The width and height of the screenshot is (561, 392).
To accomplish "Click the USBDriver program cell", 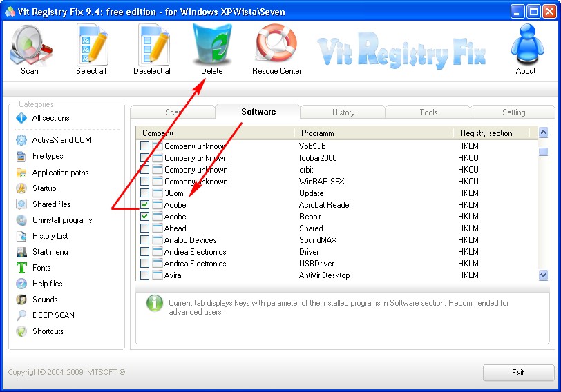I will [316, 264].
